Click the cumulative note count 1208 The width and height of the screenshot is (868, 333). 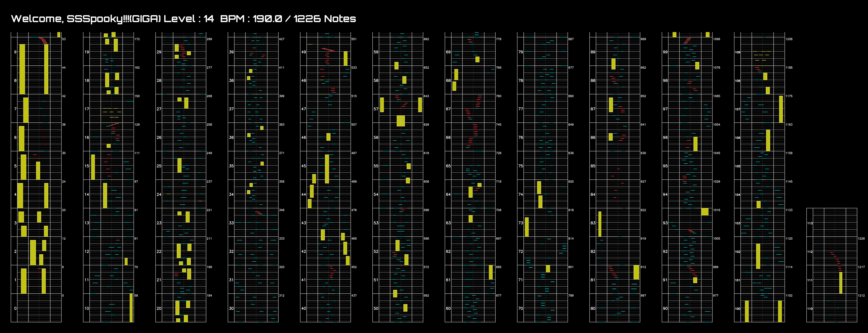click(789, 39)
